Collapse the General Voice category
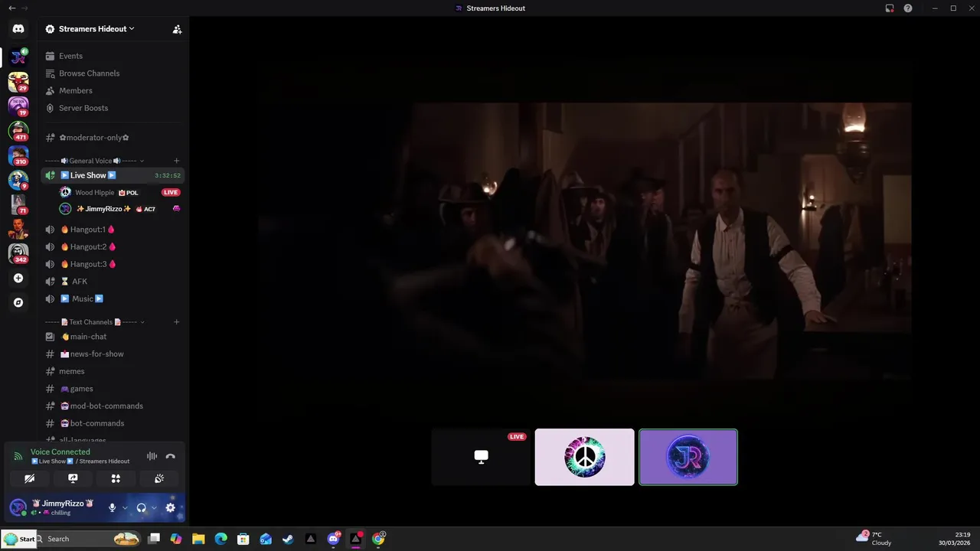 [x=95, y=161]
